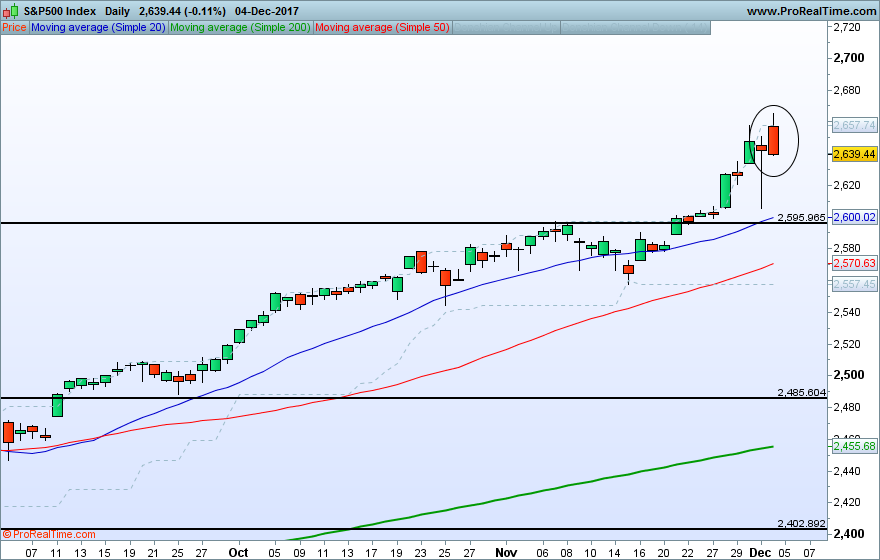Click the S&P500 Index title text
This screenshot has width=880, height=560.
59,11
